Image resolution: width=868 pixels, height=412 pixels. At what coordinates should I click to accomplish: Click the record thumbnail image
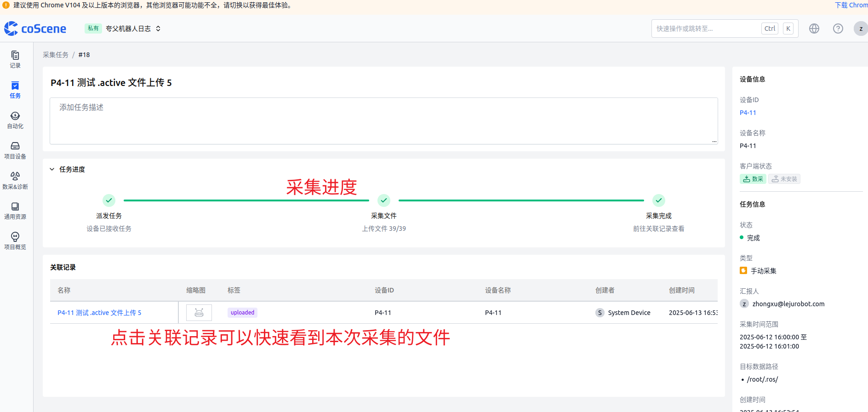[199, 313]
